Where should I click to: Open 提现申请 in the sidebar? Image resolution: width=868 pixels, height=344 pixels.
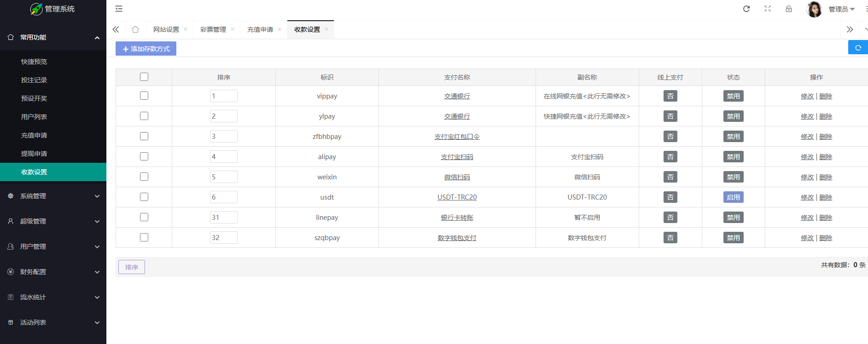(34, 154)
